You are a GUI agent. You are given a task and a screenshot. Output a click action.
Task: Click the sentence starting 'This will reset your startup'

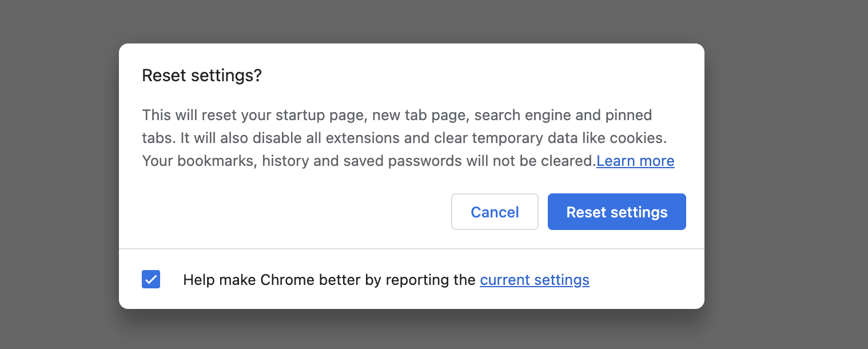click(397, 115)
